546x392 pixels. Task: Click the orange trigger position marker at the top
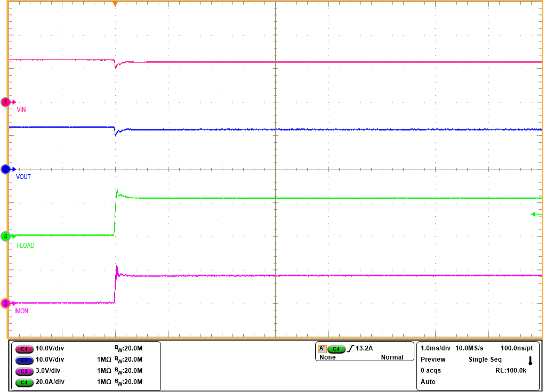tap(115, 4)
